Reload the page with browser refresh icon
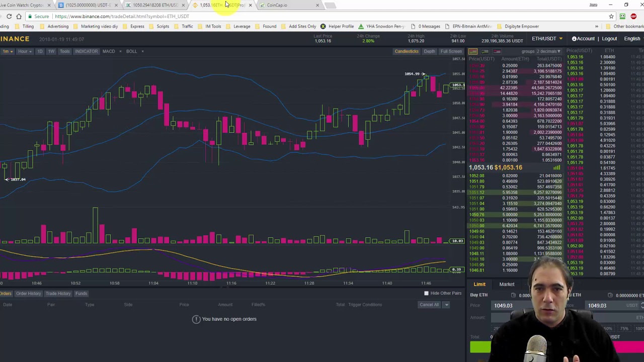644x362 pixels. [x=9, y=17]
